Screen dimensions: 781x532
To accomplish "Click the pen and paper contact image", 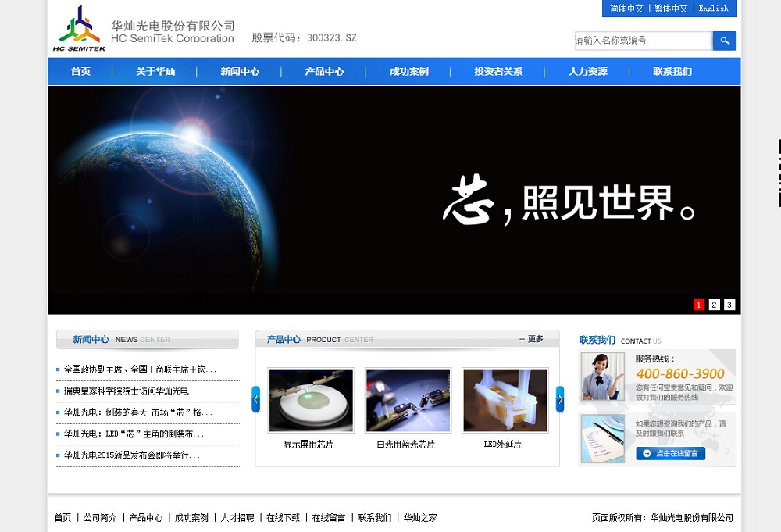I will pos(603,439).
